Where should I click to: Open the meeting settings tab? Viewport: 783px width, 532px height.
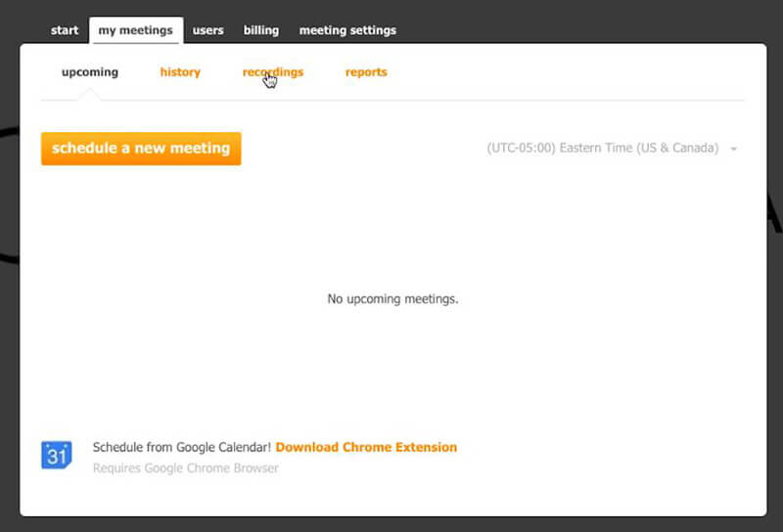[347, 30]
